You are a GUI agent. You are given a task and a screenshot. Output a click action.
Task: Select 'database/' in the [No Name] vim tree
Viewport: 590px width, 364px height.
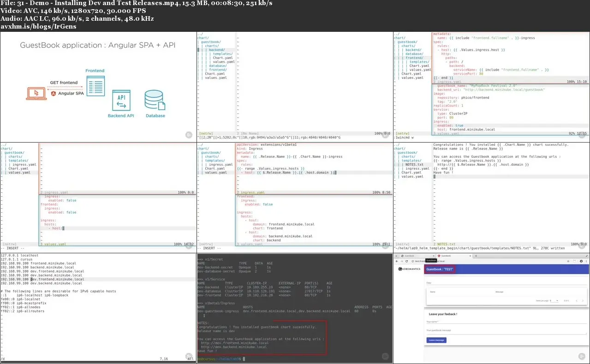(218, 66)
